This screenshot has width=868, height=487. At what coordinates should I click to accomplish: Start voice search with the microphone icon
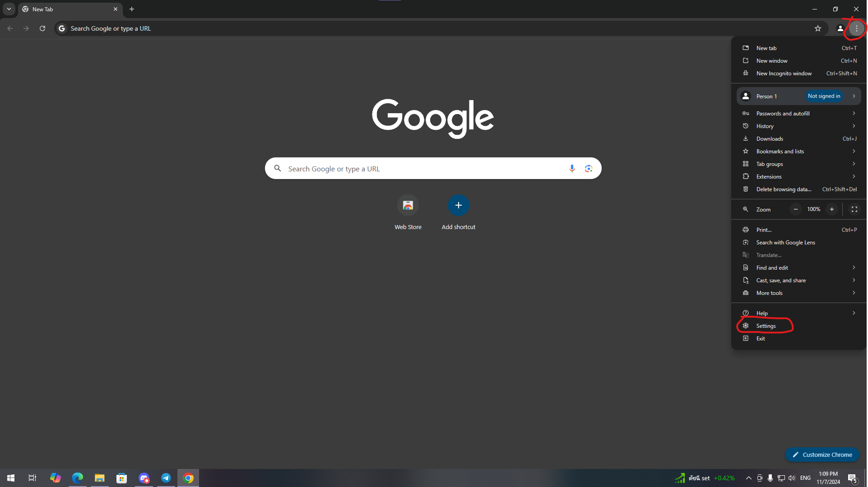tap(573, 169)
